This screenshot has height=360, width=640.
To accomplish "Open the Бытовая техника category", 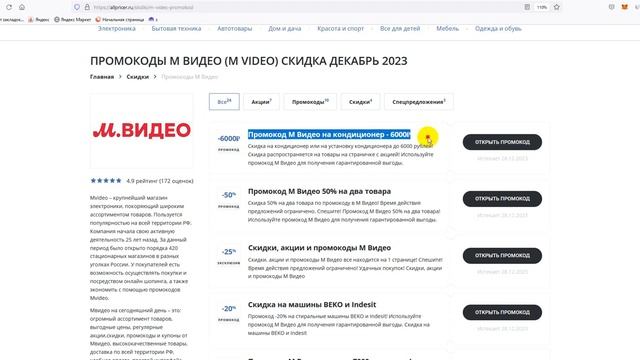I will pyautogui.click(x=176, y=29).
